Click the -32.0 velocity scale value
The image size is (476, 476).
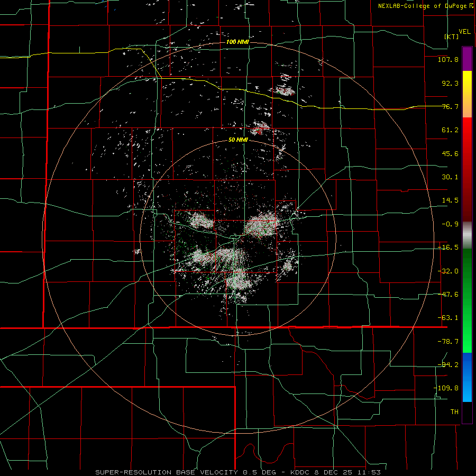click(448, 271)
